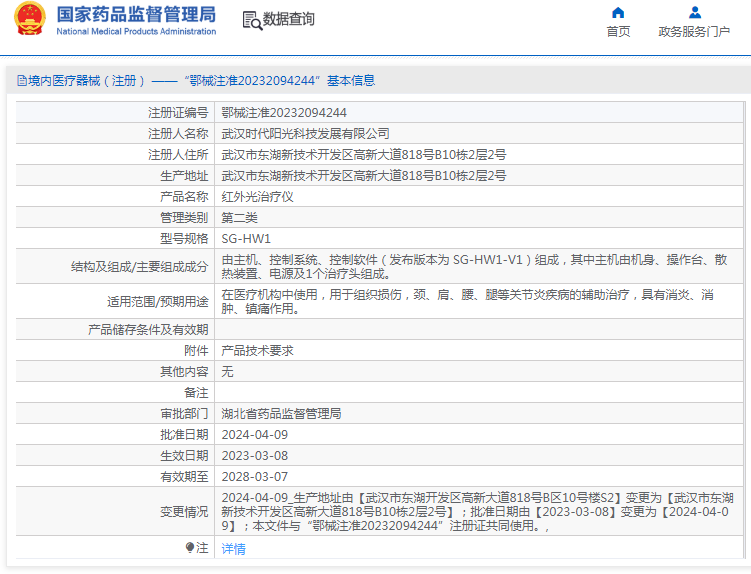Select approval department 湖北省药品监督管理局
The width and height of the screenshot is (751, 574).
(x=281, y=413)
